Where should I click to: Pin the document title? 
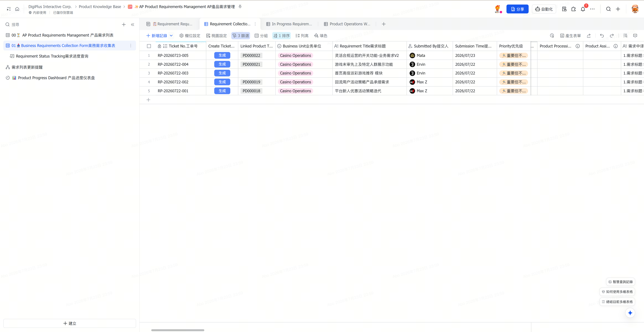pyautogui.click(x=240, y=7)
